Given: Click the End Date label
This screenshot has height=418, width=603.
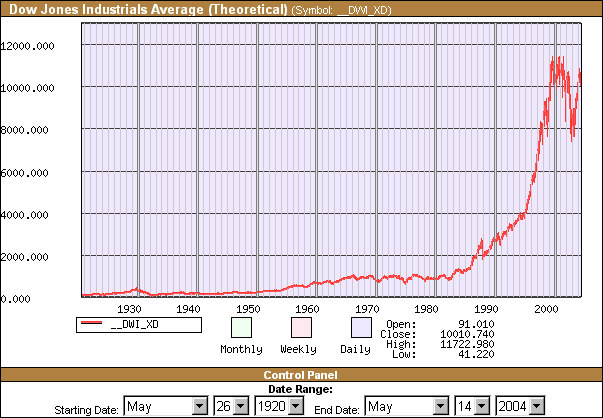Looking at the screenshot, I should 336,410.
